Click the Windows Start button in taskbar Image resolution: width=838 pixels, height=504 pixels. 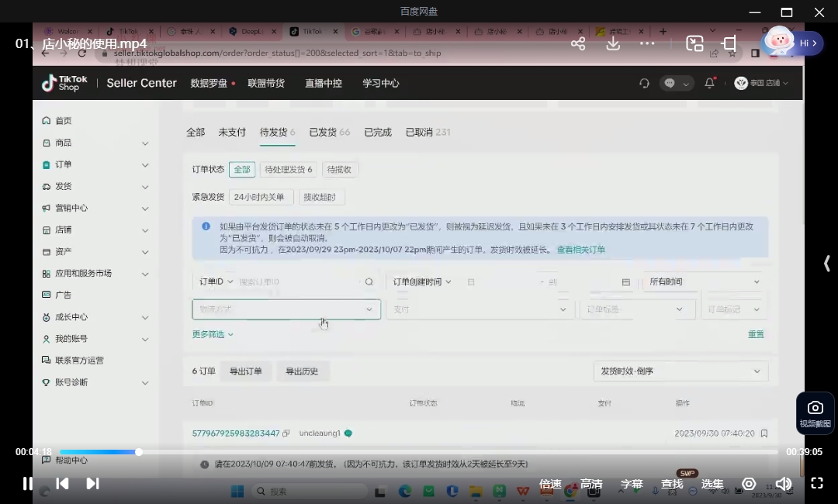(237, 491)
